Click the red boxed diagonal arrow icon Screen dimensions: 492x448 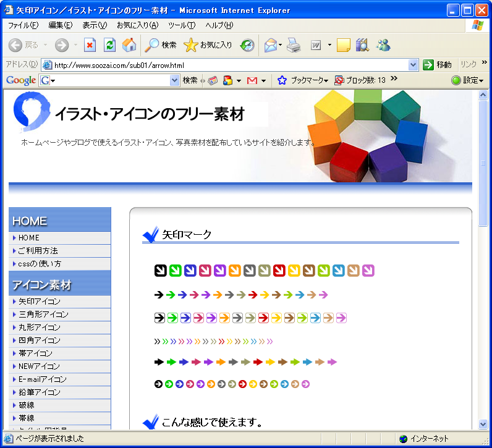279,271
